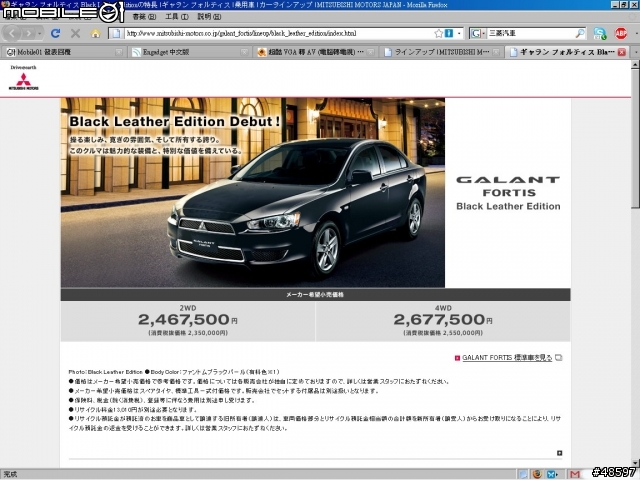
Task: Open the 說明 (Help) menu
Action: coord(209,17)
